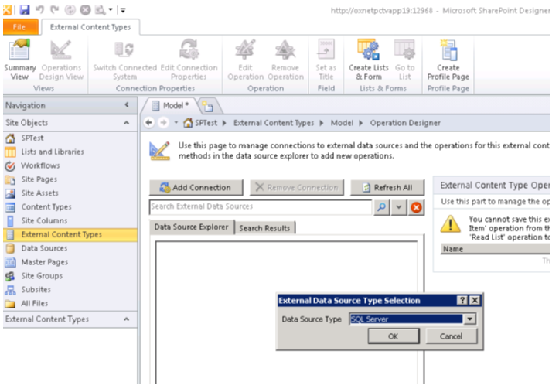Click the Redo icon in title bar
Screen dimensions: 559x392
click(x=55, y=9)
